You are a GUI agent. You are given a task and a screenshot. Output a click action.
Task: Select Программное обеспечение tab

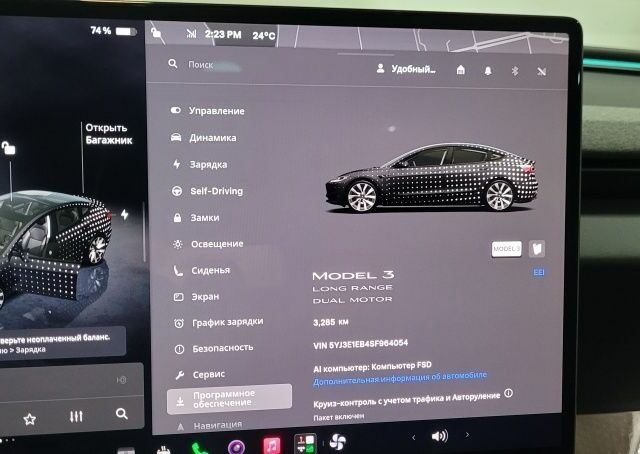(229, 399)
